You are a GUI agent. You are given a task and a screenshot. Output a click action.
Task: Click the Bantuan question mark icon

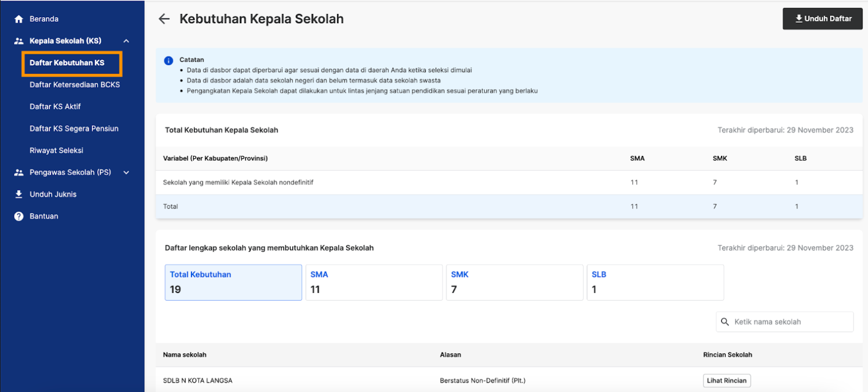click(x=19, y=216)
